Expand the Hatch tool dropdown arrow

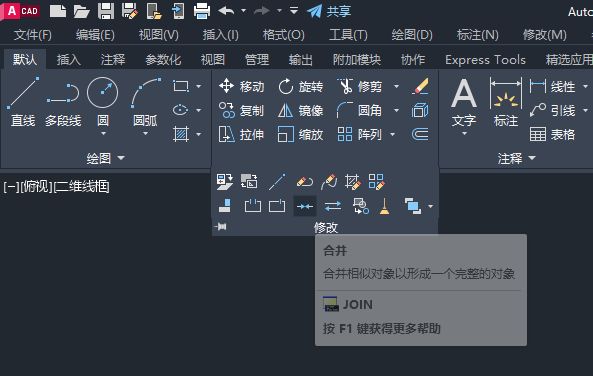(199, 134)
